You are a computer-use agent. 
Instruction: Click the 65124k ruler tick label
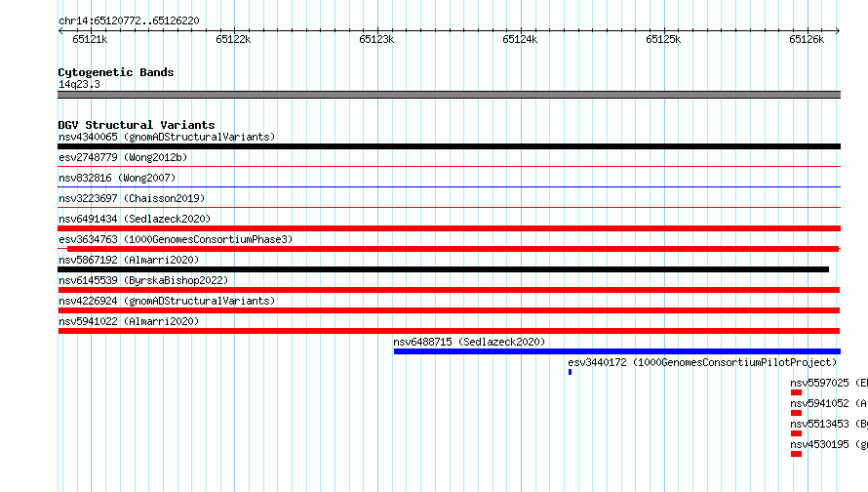pos(520,39)
